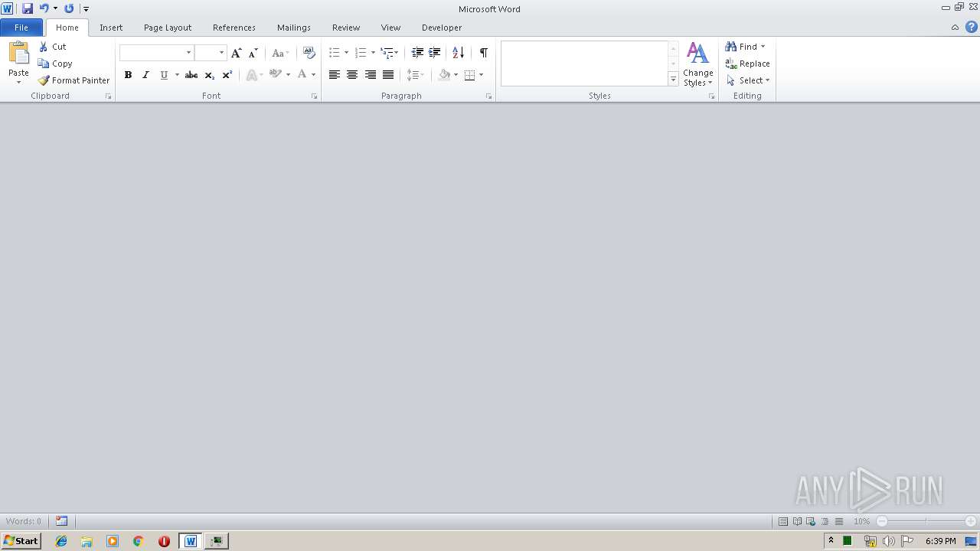Open the View tab
Viewport: 980px width, 551px height.
coord(390,28)
